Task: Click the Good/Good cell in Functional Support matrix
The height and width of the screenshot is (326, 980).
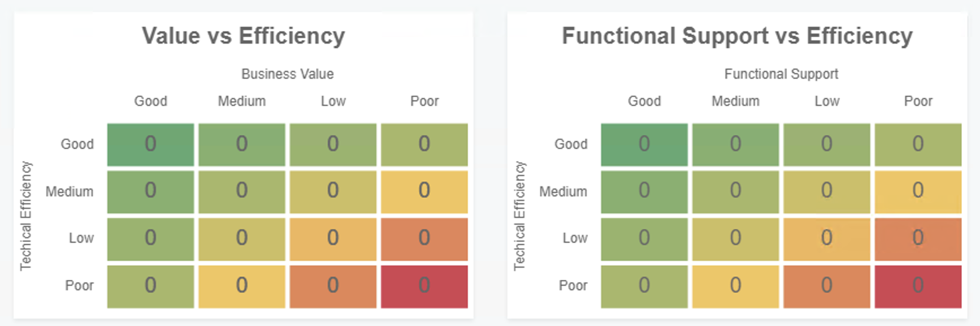Action: (644, 144)
